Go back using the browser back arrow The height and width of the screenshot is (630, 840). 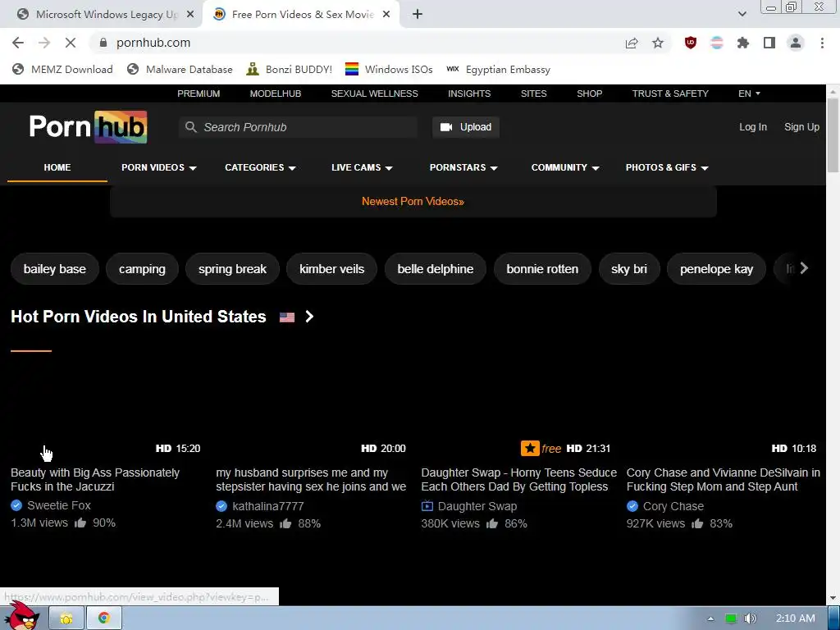[x=18, y=43]
